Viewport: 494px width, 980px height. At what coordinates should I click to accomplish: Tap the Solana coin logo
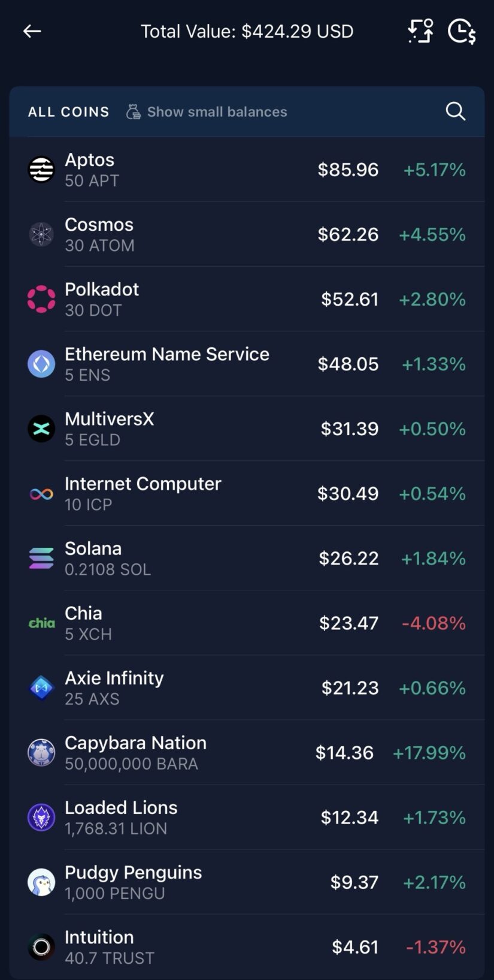pyautogui.click(x=41, y=558)
